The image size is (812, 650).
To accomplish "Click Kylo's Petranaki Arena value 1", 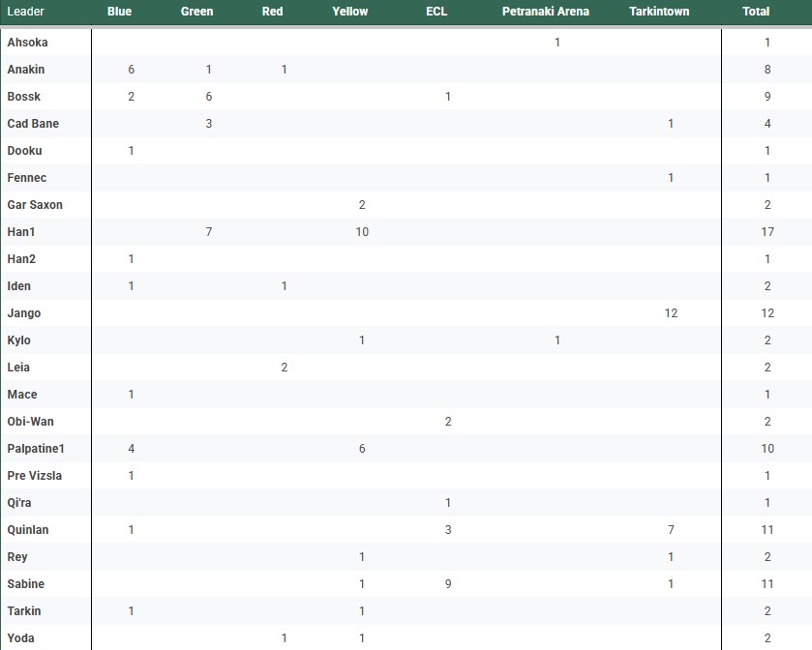I will point(557,340).
